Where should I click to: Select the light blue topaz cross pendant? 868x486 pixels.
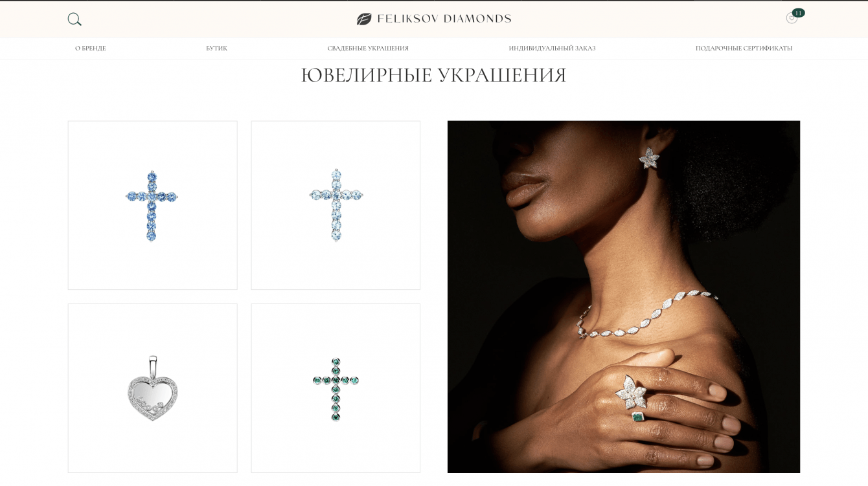pos(336,205)
